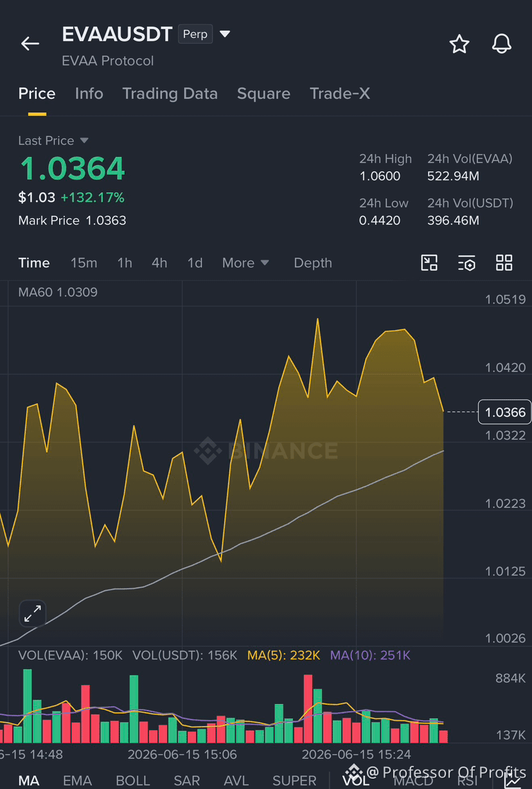Open the chart drawing/layout icon
This screenshot has width=532, height=789.
[x=429, y=262]
